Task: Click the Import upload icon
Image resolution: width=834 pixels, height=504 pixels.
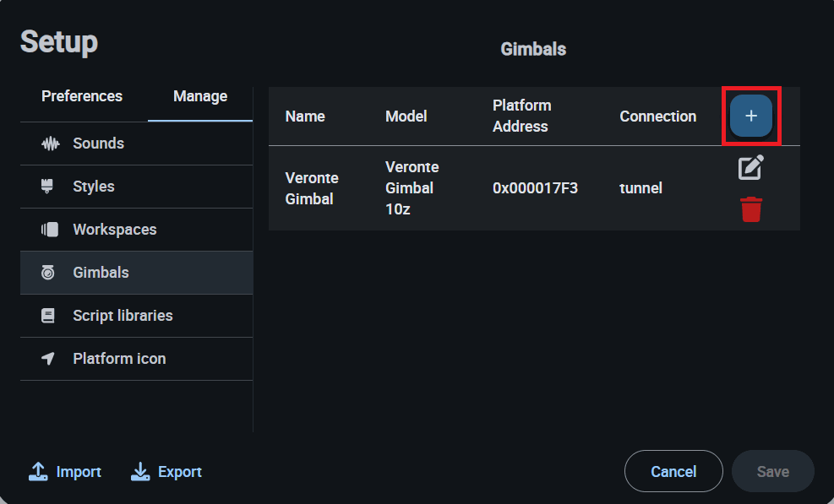Action: pyautogui.click(x=38, y=472)
